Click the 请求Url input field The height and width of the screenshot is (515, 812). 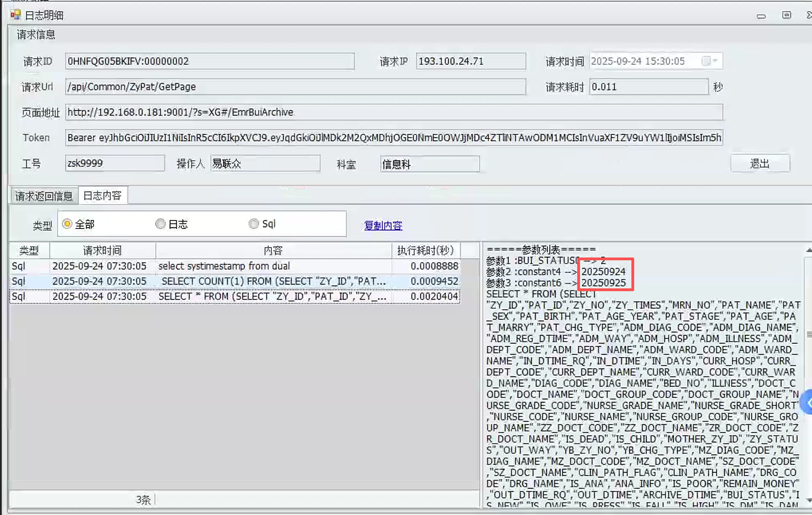[295, 87]
